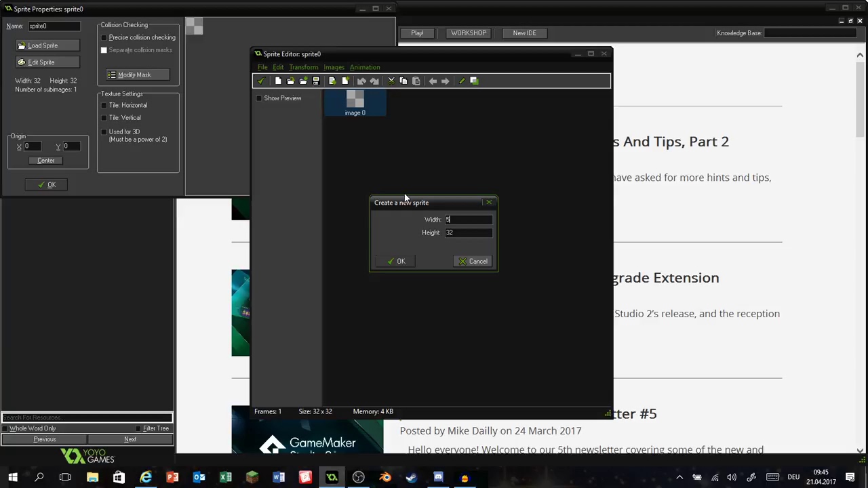Click the move image left arrow icon
The width and height of the screenshot is (868, 488).
tap(433, 81)
